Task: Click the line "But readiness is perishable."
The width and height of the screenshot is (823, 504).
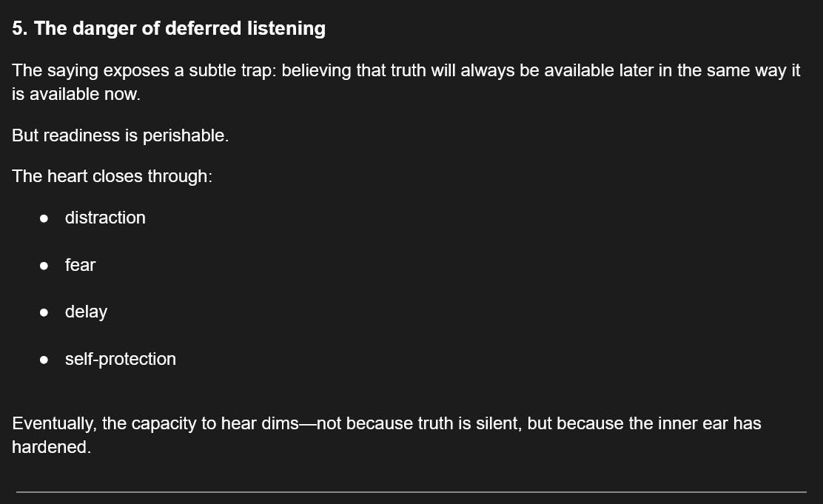Action: (120, 135)
